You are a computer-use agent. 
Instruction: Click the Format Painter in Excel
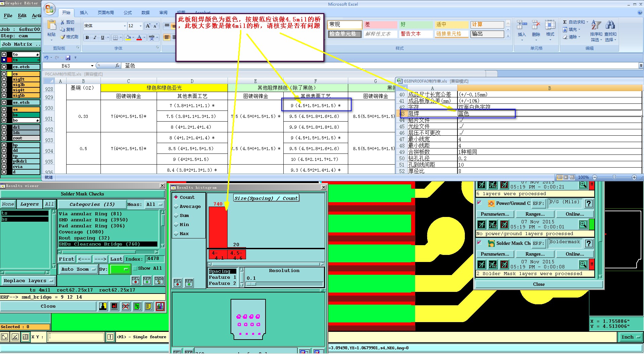click(69, 37)
